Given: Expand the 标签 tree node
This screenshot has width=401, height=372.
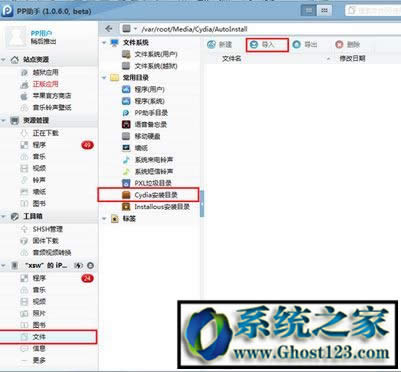Looking at the screenshot, I should (104, 219).
